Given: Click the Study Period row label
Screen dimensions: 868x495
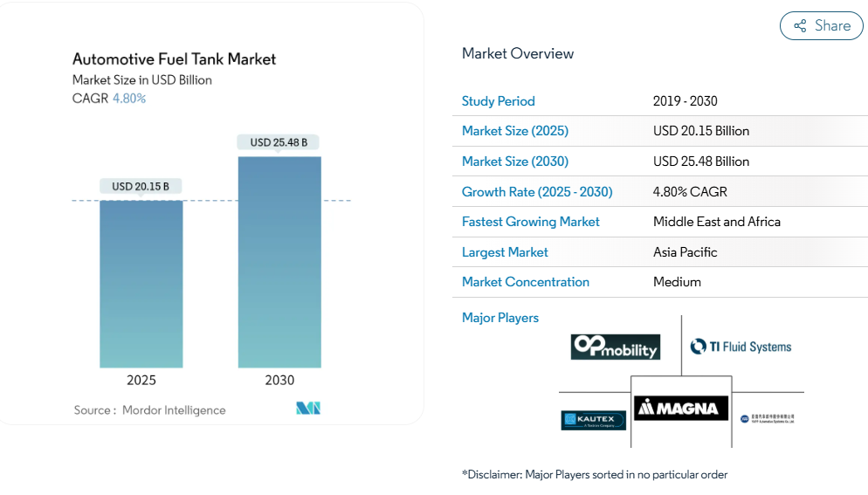Looking at the screenshot, I should (x=498, y=101).
